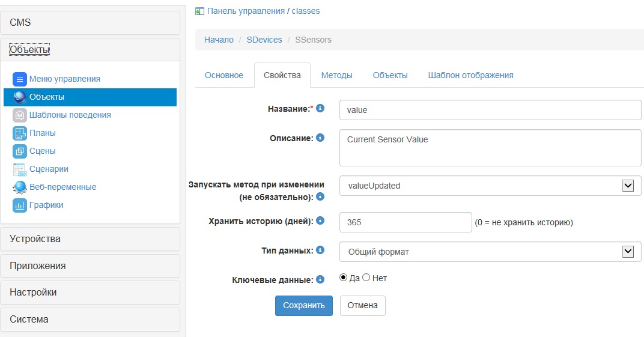
Task: Click the Сцены sidebar icon
Action: (x=20, y=151)
